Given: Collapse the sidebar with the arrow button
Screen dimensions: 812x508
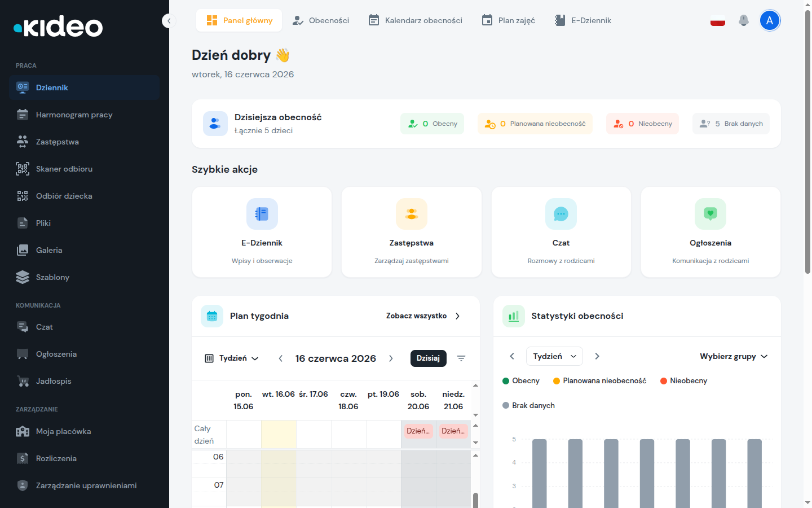Looking at the screenshot, I should (169, 21).
